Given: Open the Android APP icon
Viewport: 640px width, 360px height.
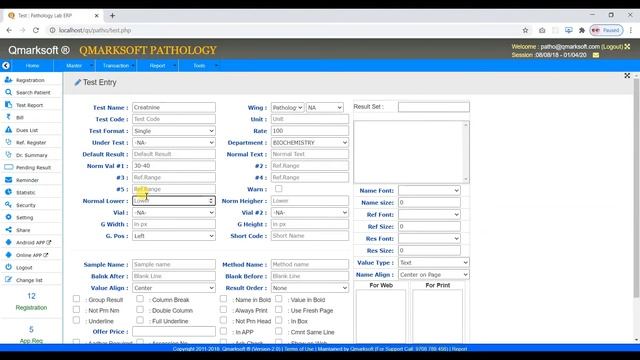Looking at the screenshot, I should pyautogui.click(x=8, y=242).
